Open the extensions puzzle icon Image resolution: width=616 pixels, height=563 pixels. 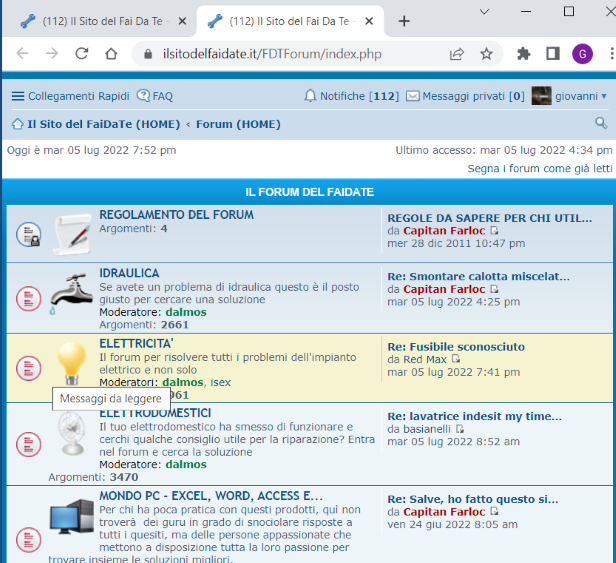(x=523, y=54)
